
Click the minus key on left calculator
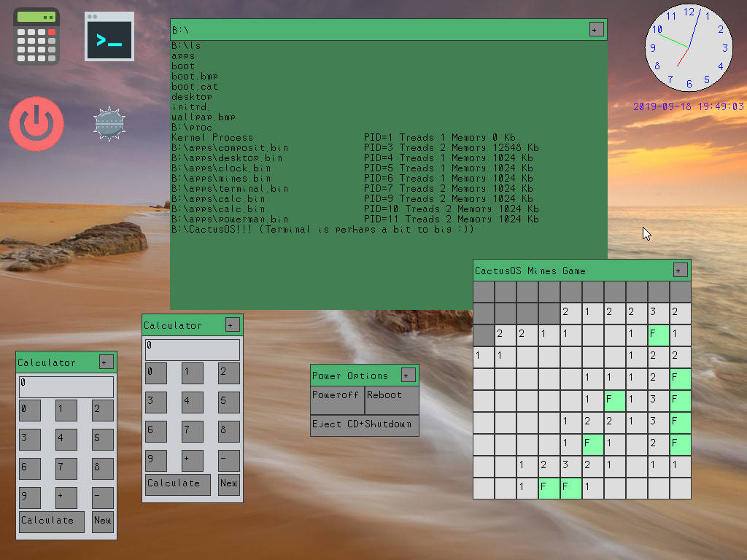(x=103, y=497)
